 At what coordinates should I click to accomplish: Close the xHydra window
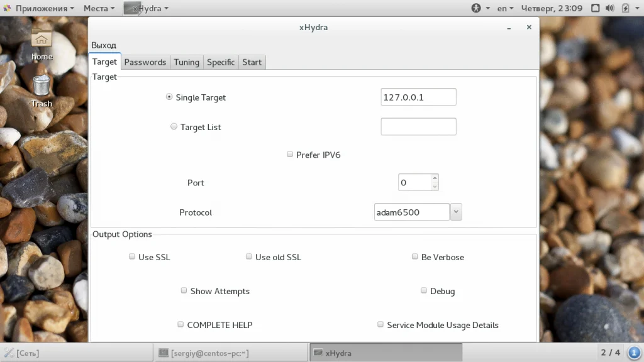[529, 27]
